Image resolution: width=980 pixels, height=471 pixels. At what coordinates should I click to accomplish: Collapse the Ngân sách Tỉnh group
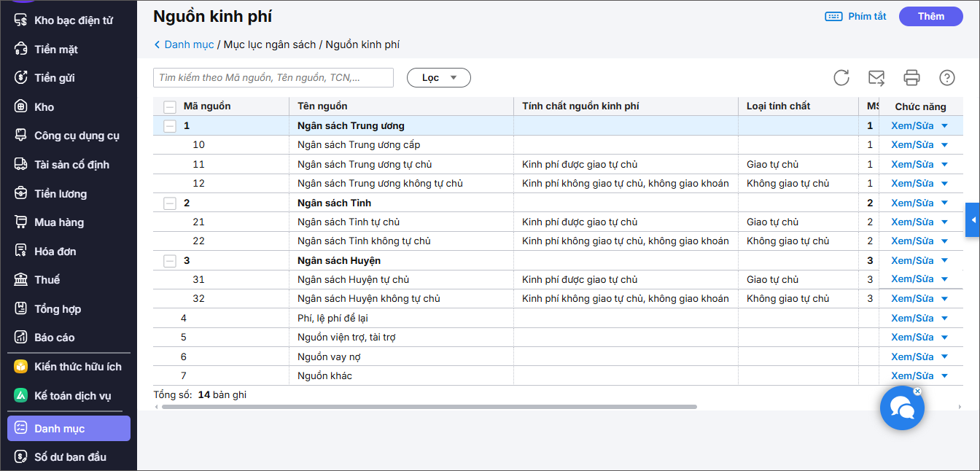tap(170, 203)
